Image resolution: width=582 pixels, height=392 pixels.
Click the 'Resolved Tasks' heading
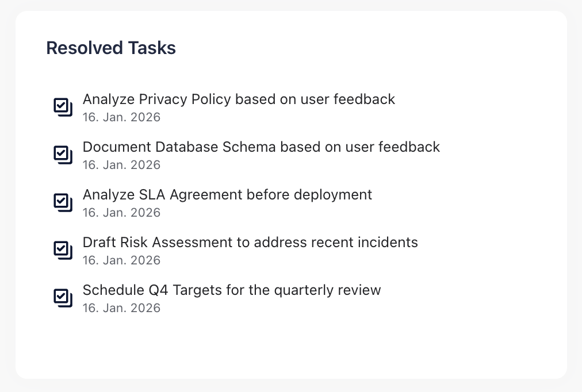110,48
